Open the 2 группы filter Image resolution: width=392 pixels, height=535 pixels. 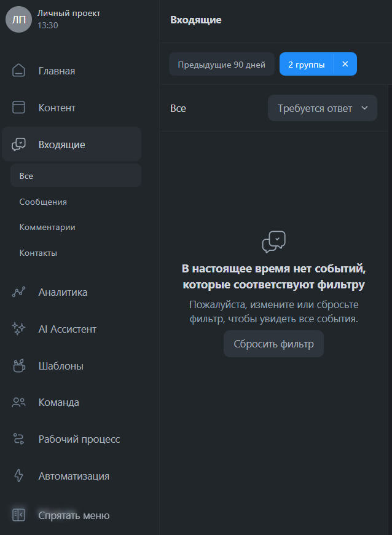(x=306, y=64)
